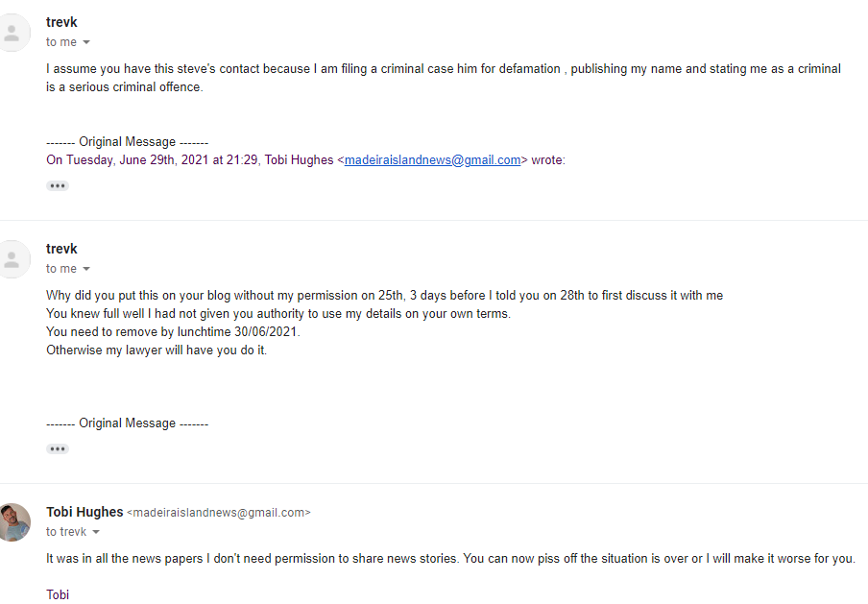The image size is (868, 604).
Task: Expand the "to trevk" recipient details arrow
Action: [x=96, y=532]
